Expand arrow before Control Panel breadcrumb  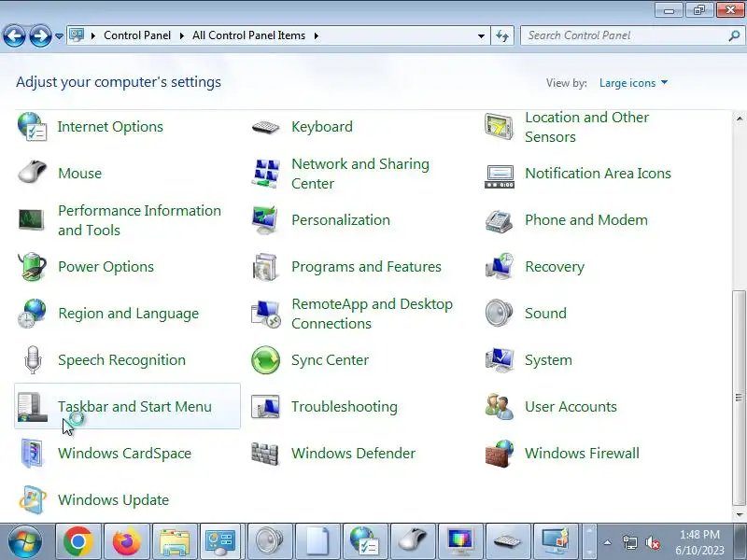[x=93, y=35]
